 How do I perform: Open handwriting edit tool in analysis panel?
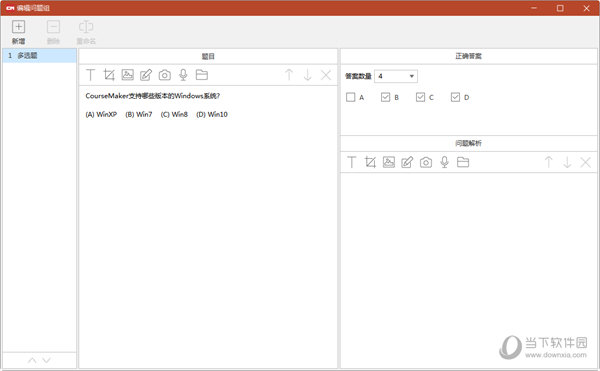[407, 162]
